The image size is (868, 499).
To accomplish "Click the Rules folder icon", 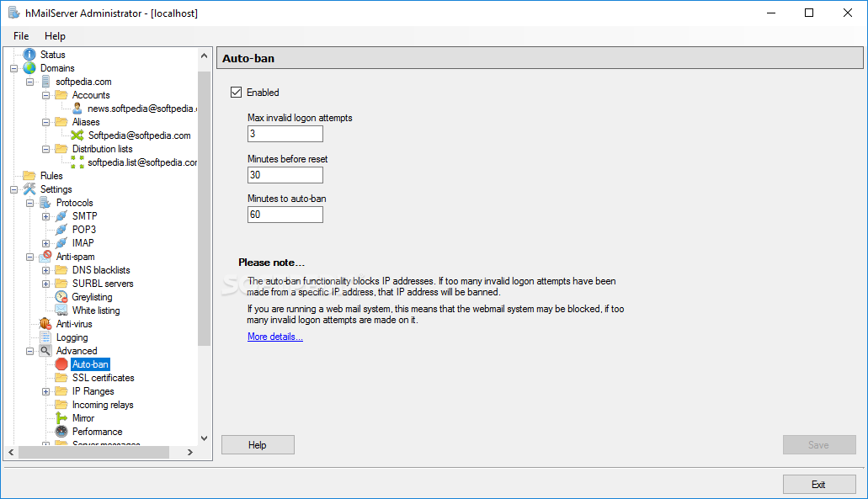I will pos(29,175).
